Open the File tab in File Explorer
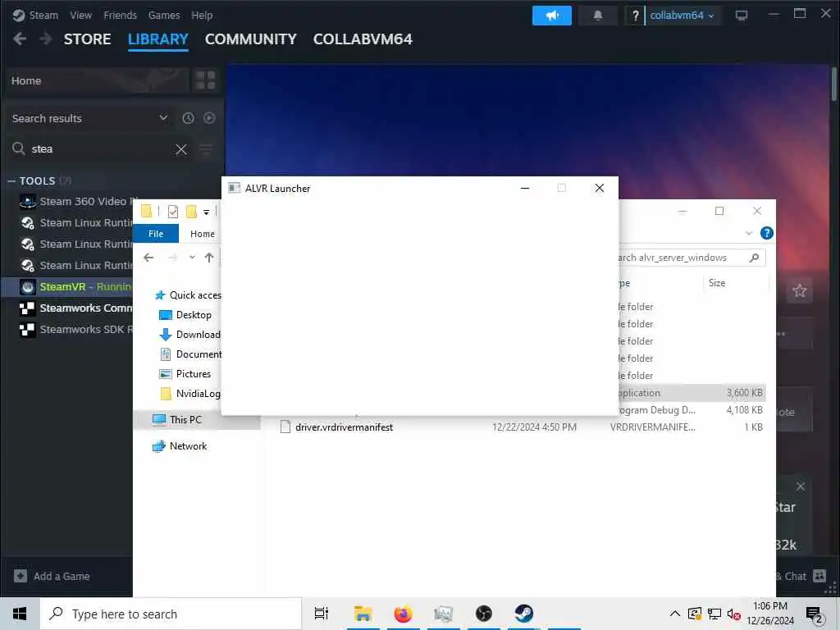The image size is (840, 630). coord(156,234)
